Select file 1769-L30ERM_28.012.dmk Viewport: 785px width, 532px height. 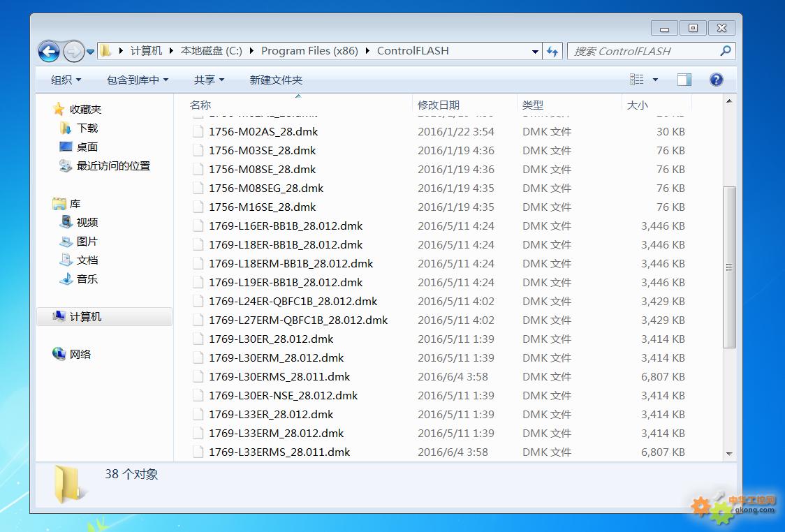click(x=277, y=358)
